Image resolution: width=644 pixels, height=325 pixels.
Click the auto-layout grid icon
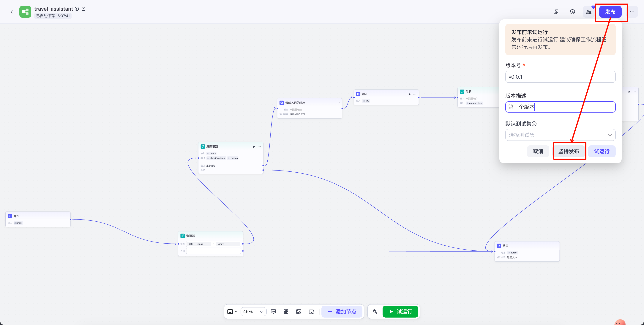[286, 312]
